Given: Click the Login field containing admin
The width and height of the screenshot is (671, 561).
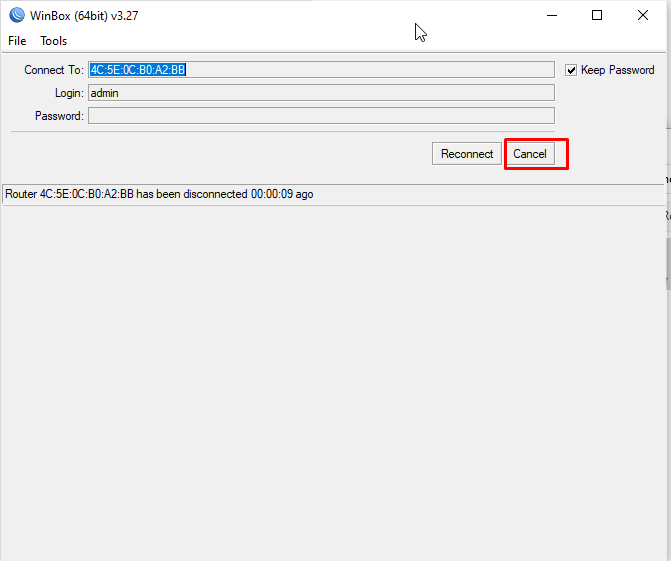Looking at the screenshot, I should [x=320, y=93].
